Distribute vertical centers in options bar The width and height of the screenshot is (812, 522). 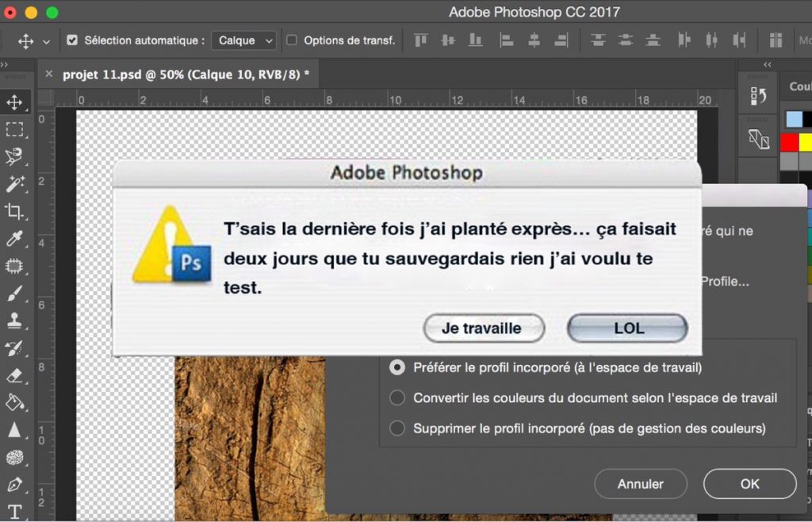[626, 40]
